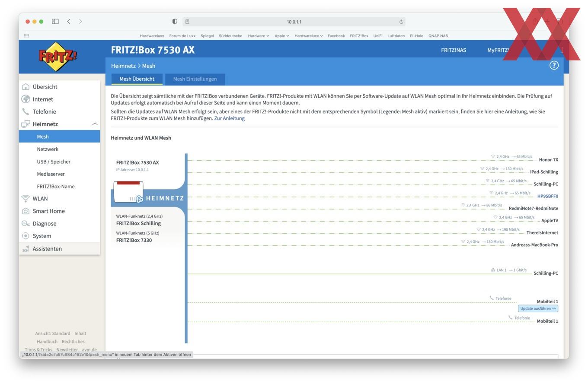Viewport: 588px width, 384px height.
Task: Click the ThereIsInternet device
Action: (542, 233)
